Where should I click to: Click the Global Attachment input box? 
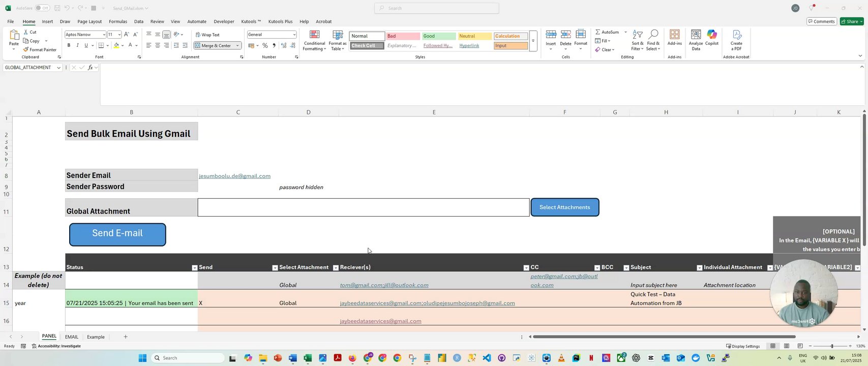click(364, 207)
